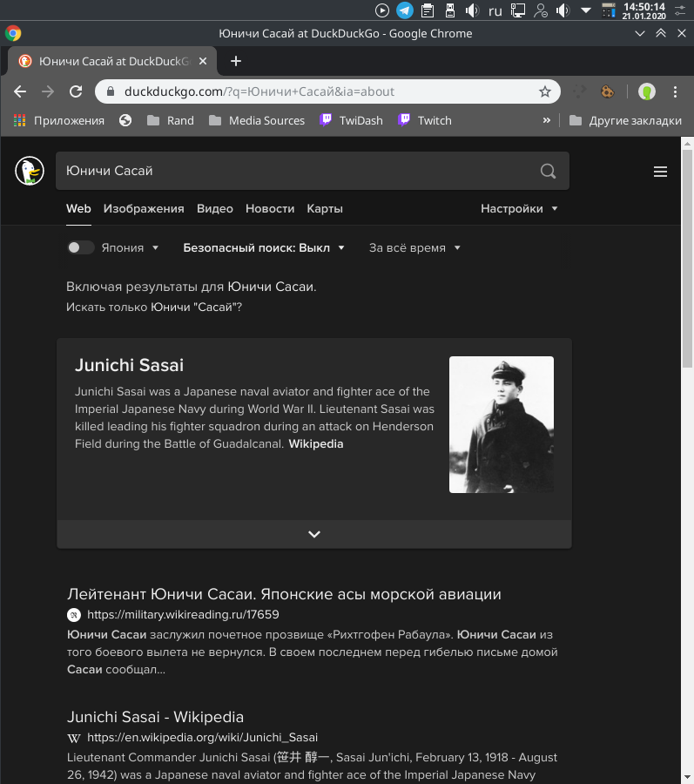Click the DuckDuckGo duck logo

pyautogui.click(x=30, y=171)
